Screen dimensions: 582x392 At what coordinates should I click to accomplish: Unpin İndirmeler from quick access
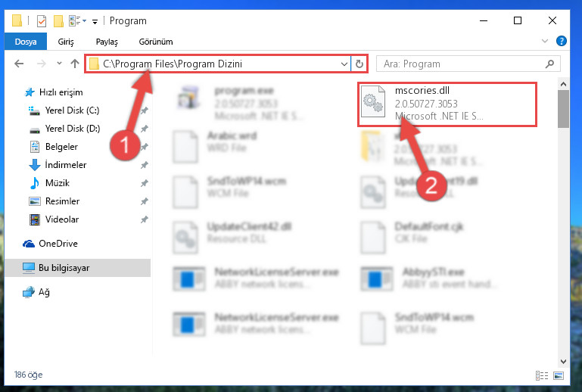(144, 165)
